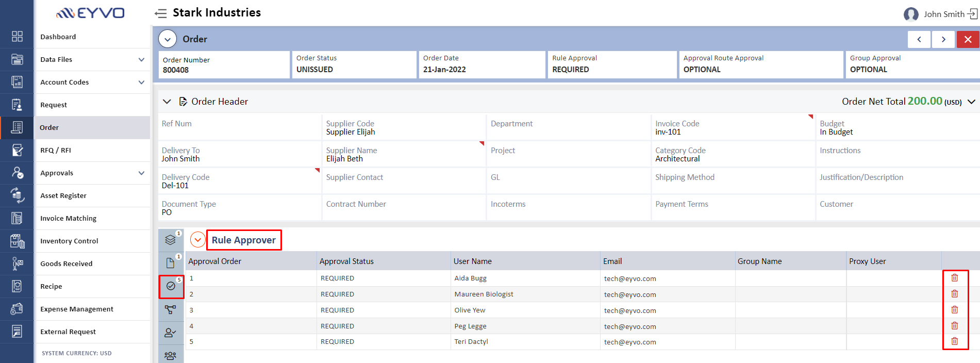Expand the Order Net Total chevron
The height and width of the screenshot is (363, 980).
971,102
